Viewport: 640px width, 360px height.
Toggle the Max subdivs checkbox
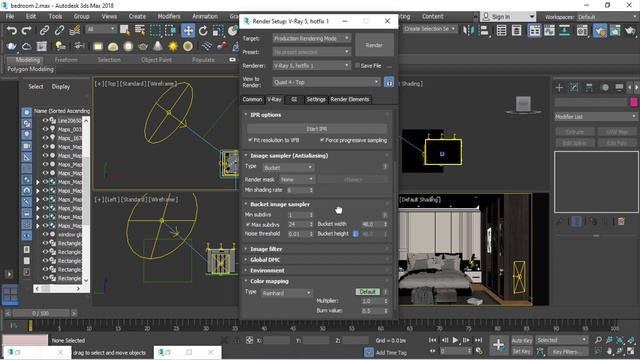tap(248, 224)
